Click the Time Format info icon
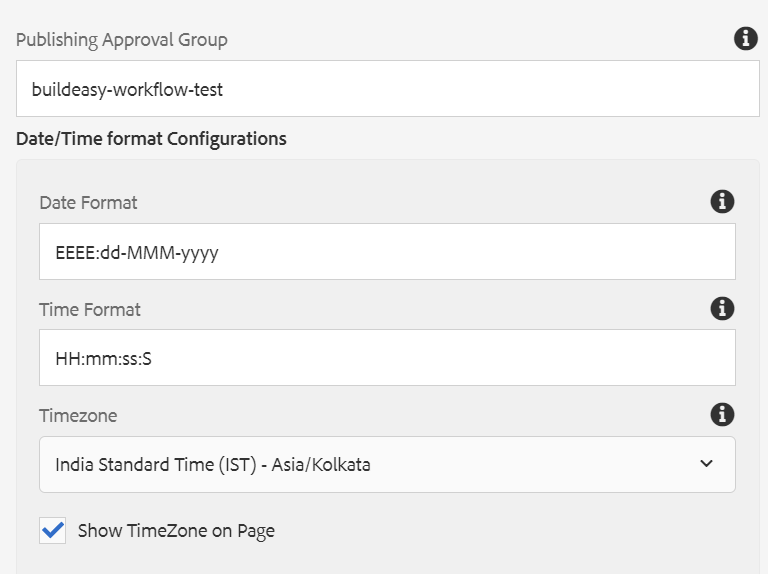The height and width of the screenshot is (574, 768). 722,308
